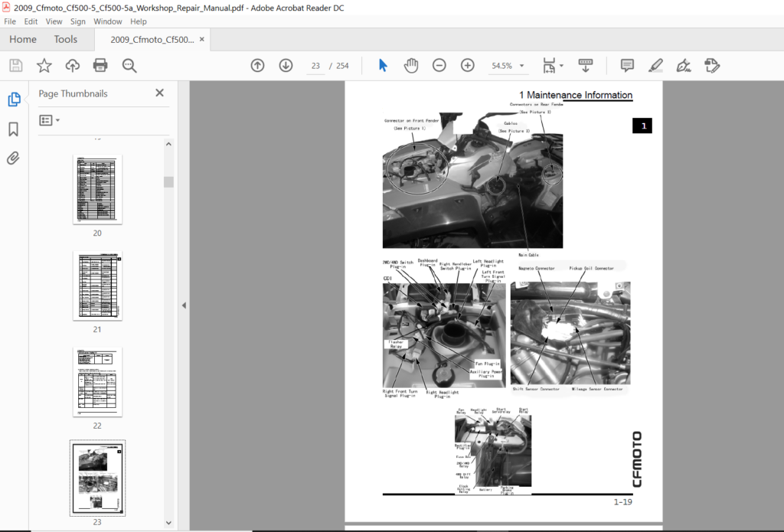784x532 pixels.
Task: Zoom in with the plus button
Action: pyautogui.click(x=468, y=66)
